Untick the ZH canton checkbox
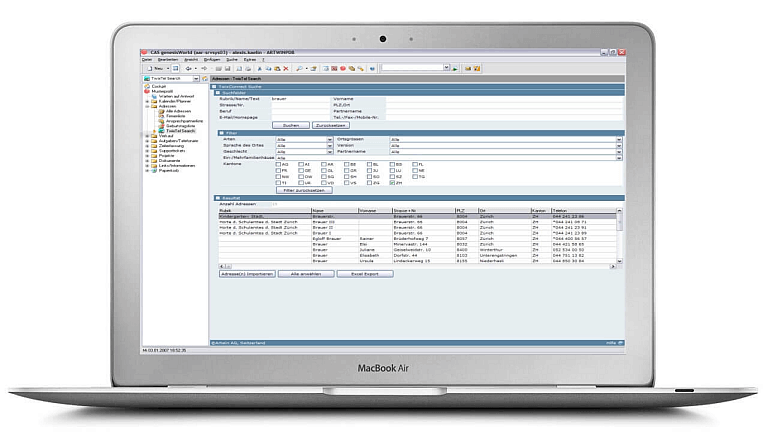The height and width of the screenshot is (445, 768). [392, 183]
